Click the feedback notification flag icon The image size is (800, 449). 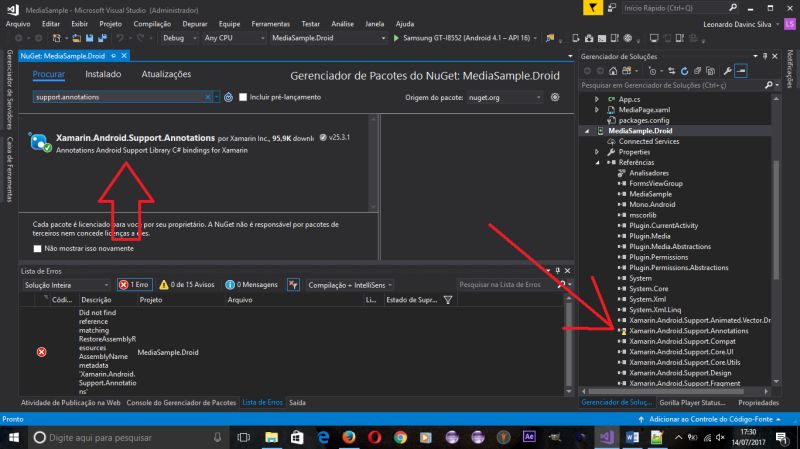coord(593,8)
